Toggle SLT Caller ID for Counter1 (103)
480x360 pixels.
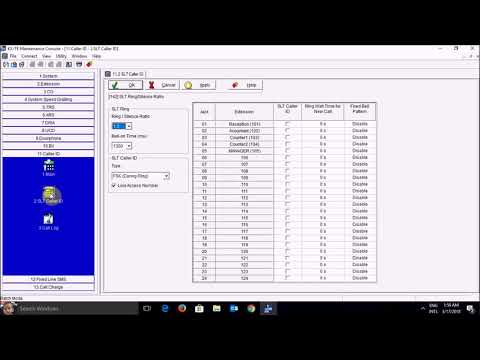(x=287, y=137)
